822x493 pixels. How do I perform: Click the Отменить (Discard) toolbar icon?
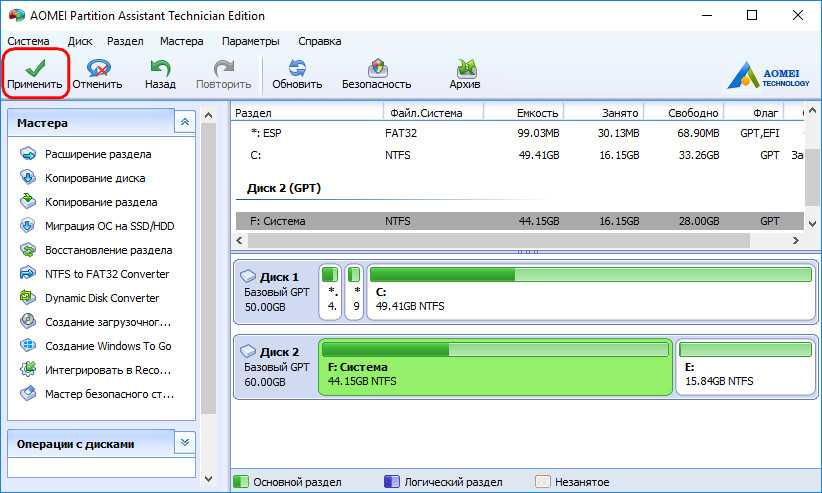(98, 68)
